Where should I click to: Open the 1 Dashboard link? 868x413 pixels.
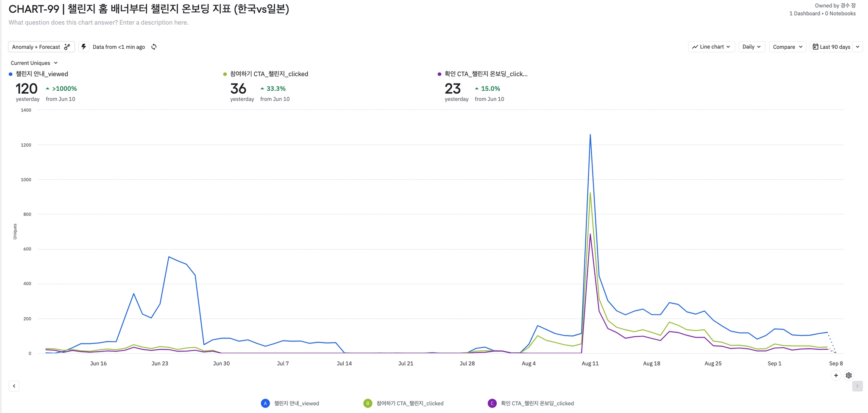coord(804,14)
